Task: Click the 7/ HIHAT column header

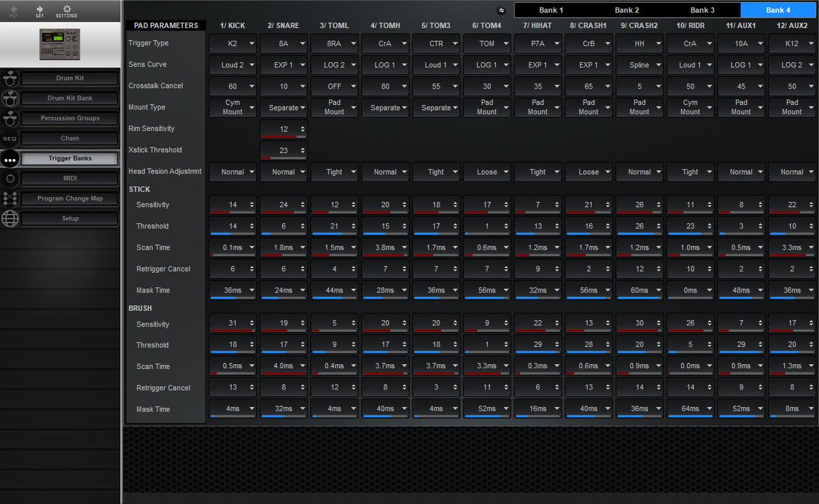Action: (x=538, y=26)
